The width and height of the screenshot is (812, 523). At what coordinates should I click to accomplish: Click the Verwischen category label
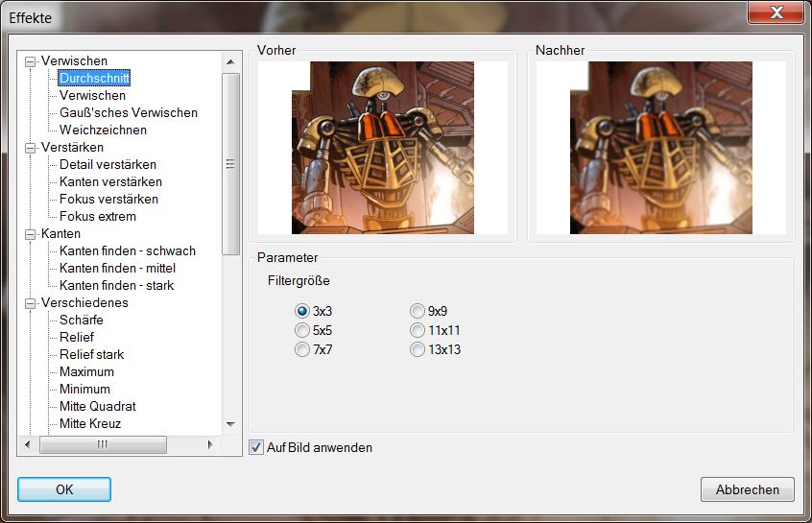coord(74,61)
